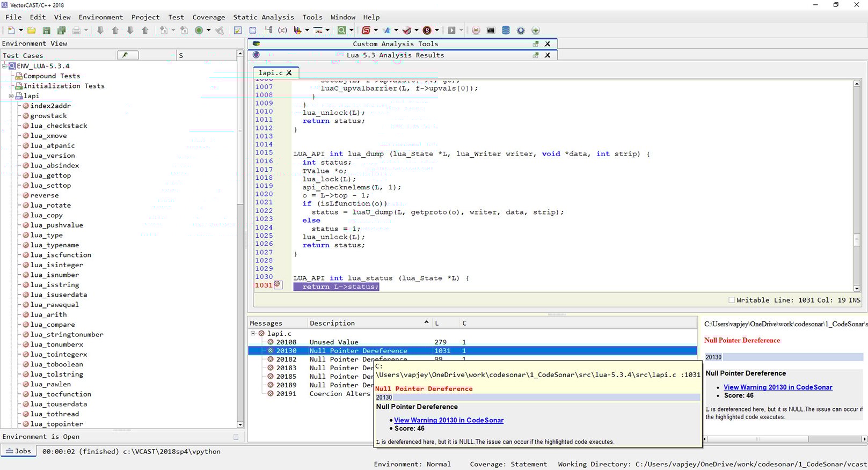Toggle the Writable checkbox

click(732, 300)
